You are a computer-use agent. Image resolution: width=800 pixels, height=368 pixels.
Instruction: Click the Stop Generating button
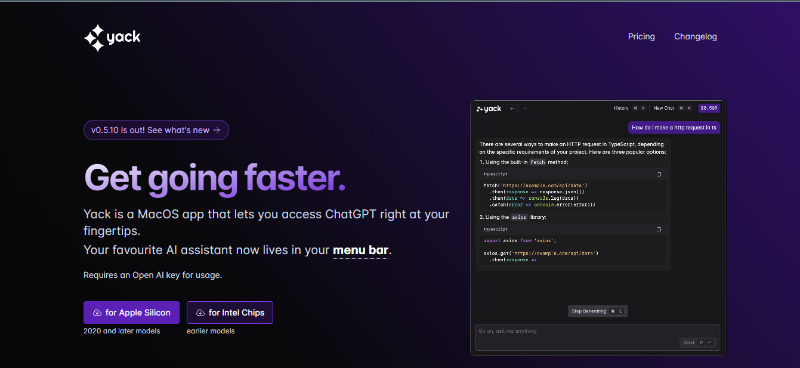598,311
